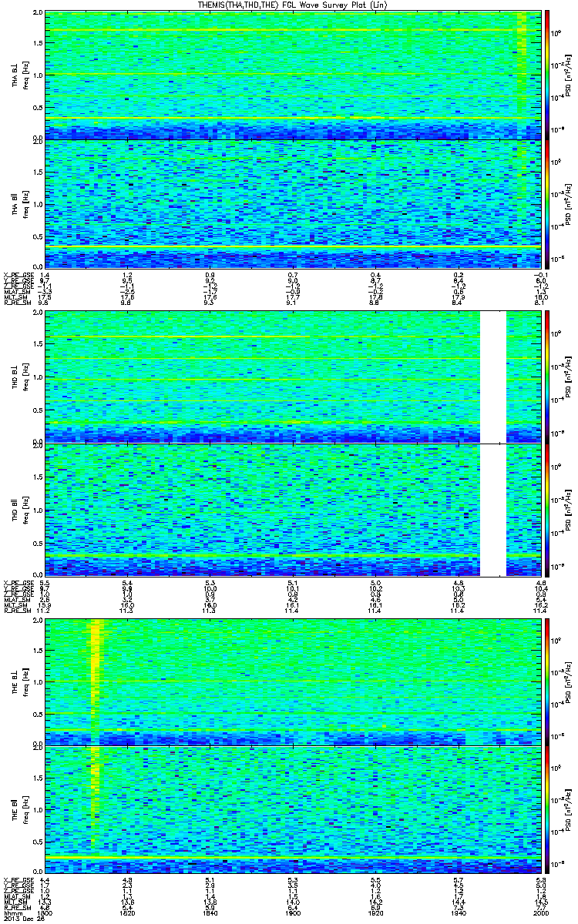The height and width of the screenshot is (924, 578).
Task: Click the 'THD B⊥ freq [Hz]' axis label
Action: pos(19,377)
